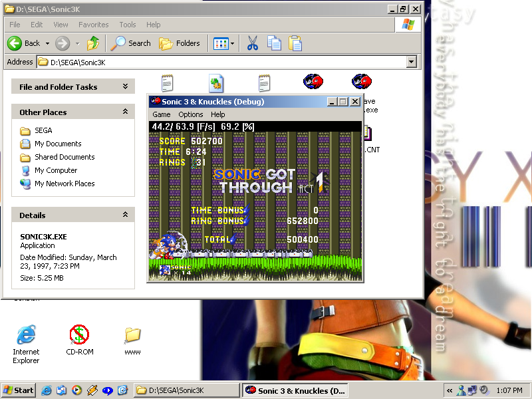Open the Address bar dropdown arrow

click(411, 62)
